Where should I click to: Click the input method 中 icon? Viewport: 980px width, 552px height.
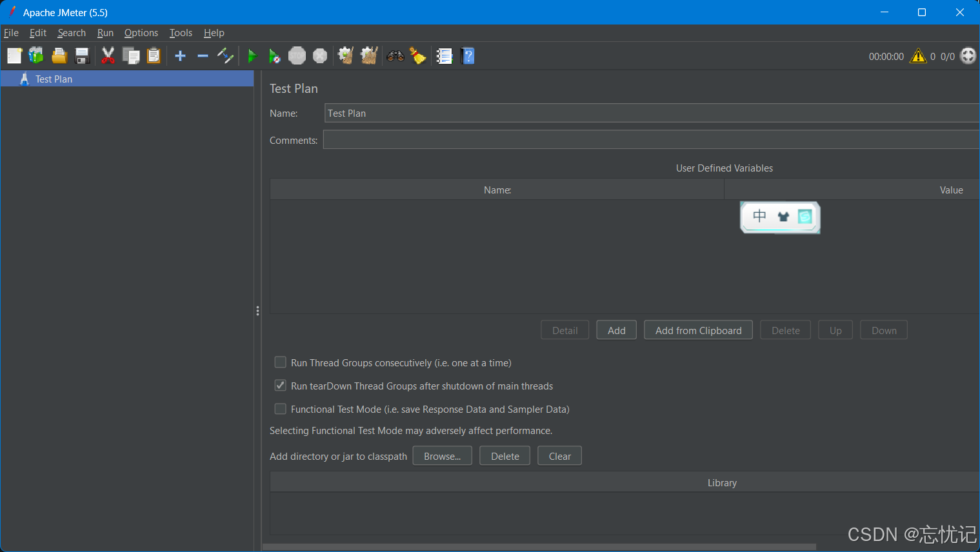(x=760, y=216)
